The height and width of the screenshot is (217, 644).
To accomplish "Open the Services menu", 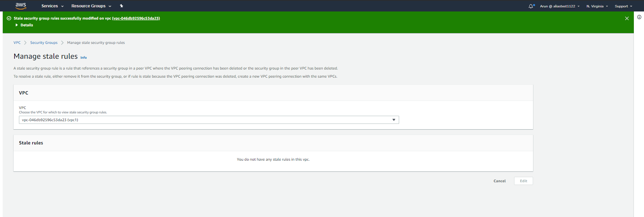I will 52,6.
